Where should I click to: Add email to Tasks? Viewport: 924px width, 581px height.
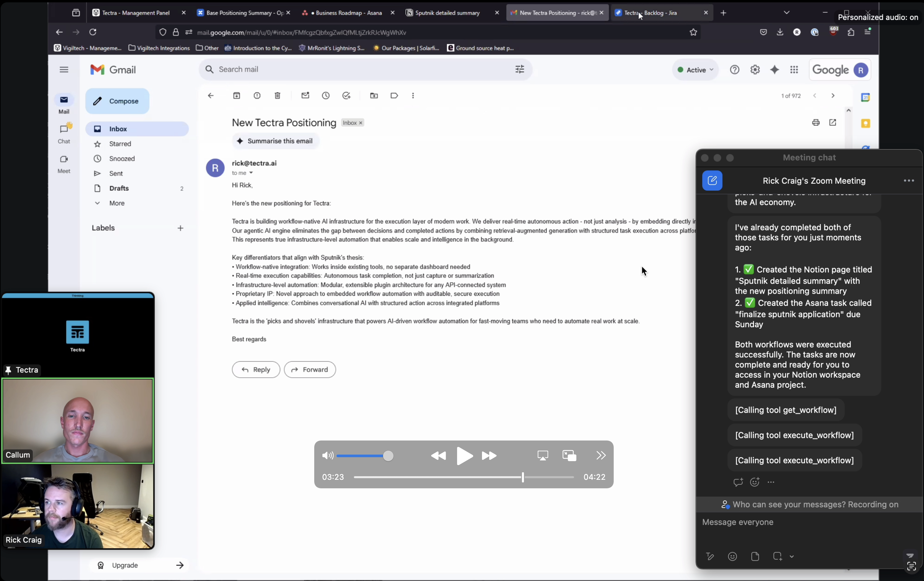[347, 96]
